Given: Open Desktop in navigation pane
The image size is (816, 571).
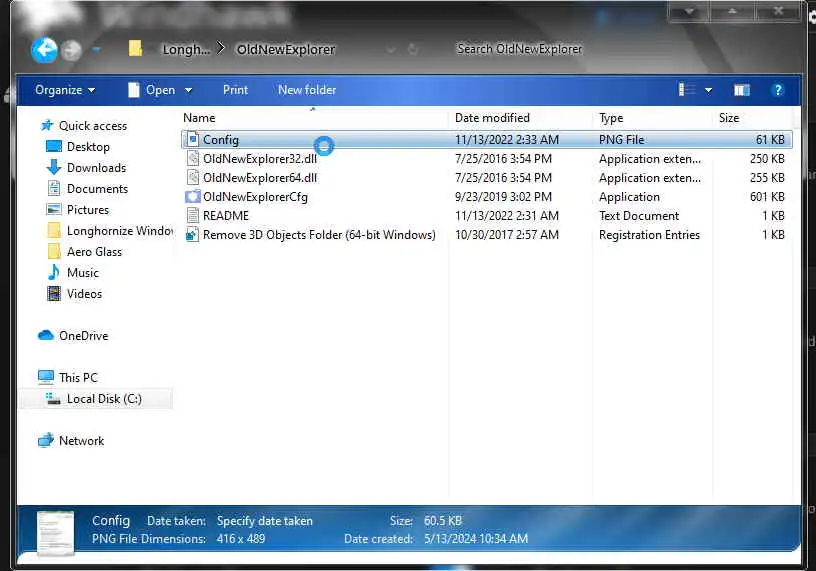Looking at the screenshot, I should pyautogui.click(x=88, y=147).
